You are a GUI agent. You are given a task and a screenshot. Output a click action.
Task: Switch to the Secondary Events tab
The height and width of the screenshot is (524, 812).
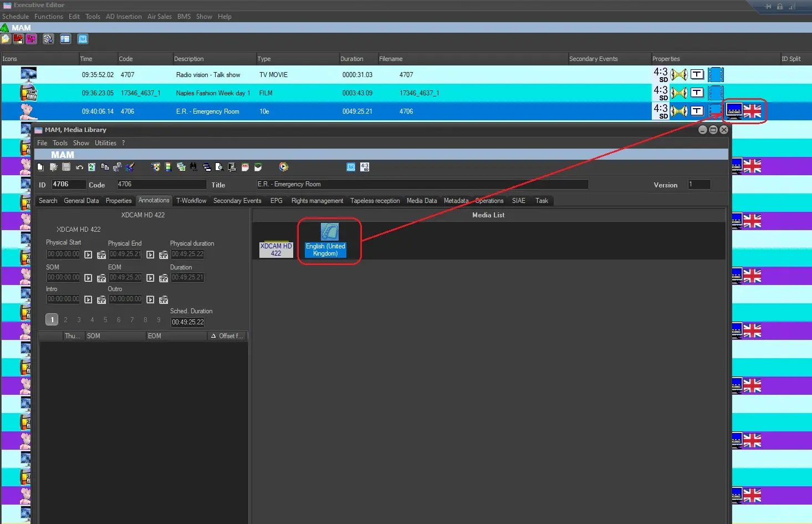click(x=237, y=201)
